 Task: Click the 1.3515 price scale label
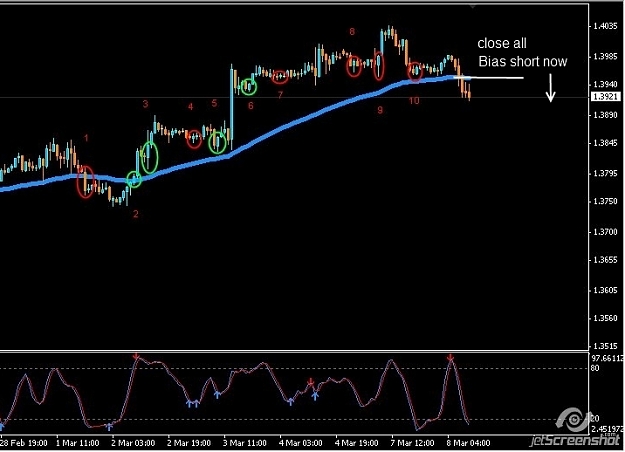pyautogui.click(x=605, y=346)
